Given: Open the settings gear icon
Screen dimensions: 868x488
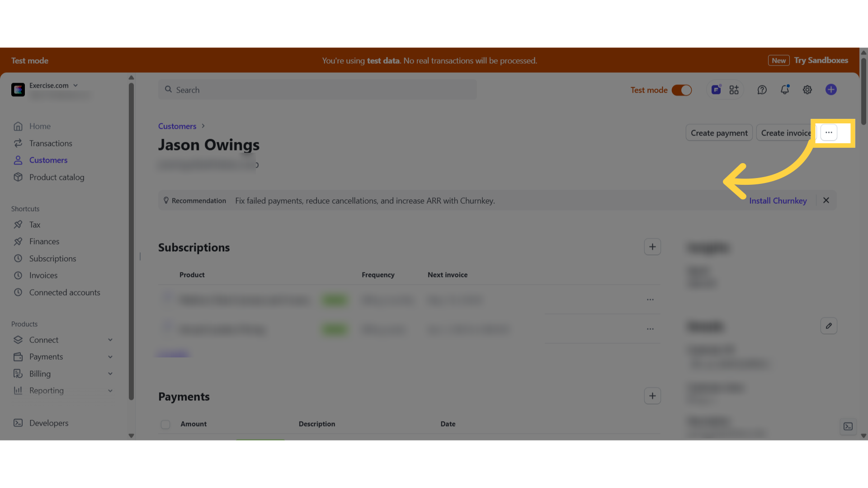Looking at the screenshot, I should point(807,90).
